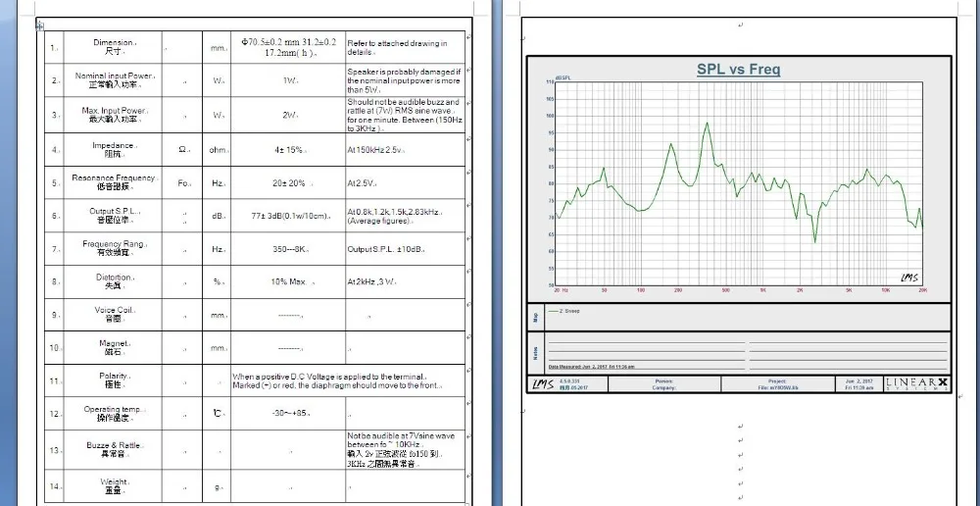Click the 'At 2kHz, 3 W' cell
This screenshot has width=980, height=506.
pos(405,281)
